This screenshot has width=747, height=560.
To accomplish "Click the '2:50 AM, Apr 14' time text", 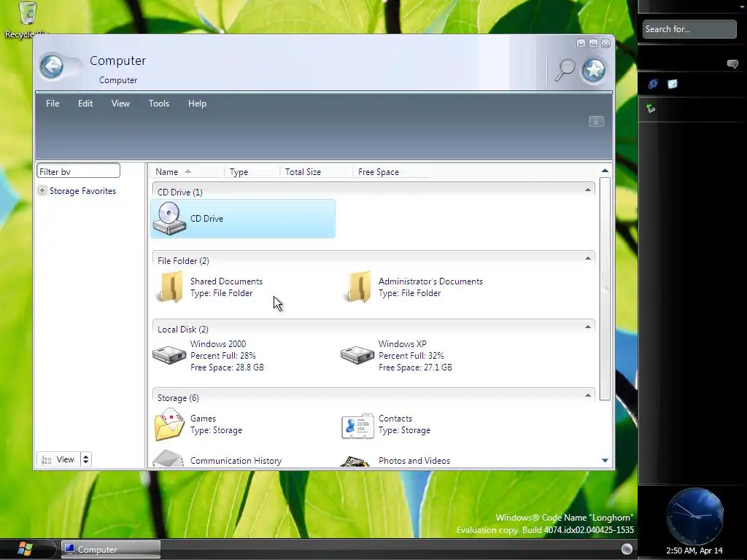I will tap(694, 551).
